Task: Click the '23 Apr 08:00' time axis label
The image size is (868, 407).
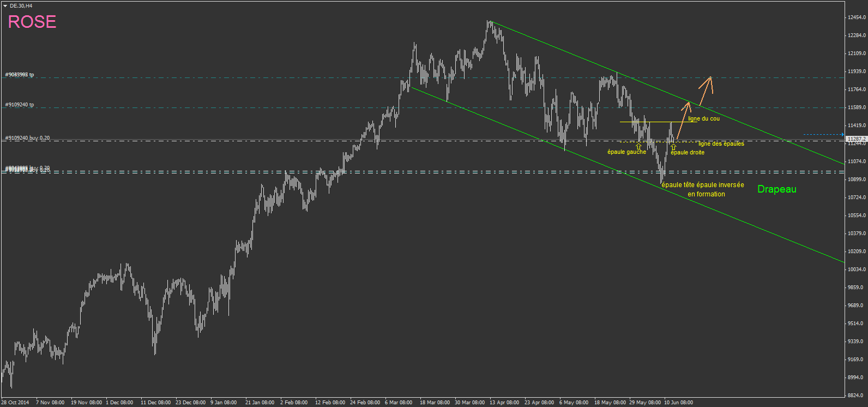Action: 539,403
